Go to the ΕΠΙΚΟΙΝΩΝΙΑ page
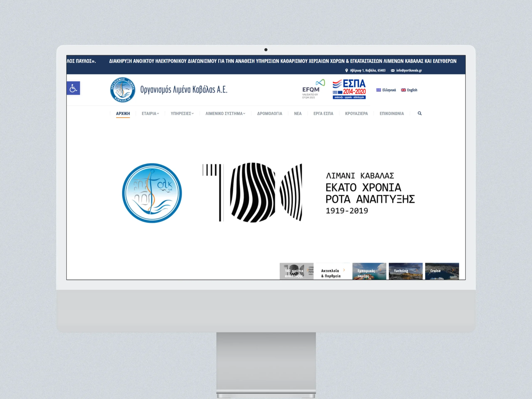This screenshot has width=532, height=399. click(x=392, y=113)
